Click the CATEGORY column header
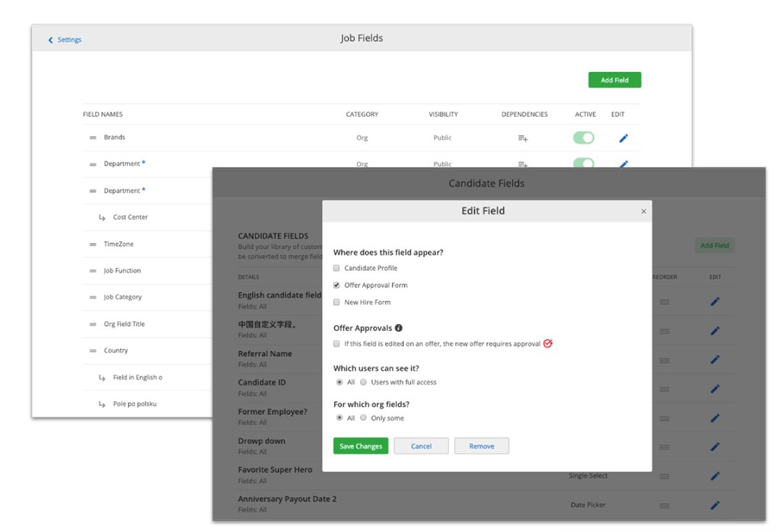This screenshot has height=532, width=777. (x=362, y=114)
